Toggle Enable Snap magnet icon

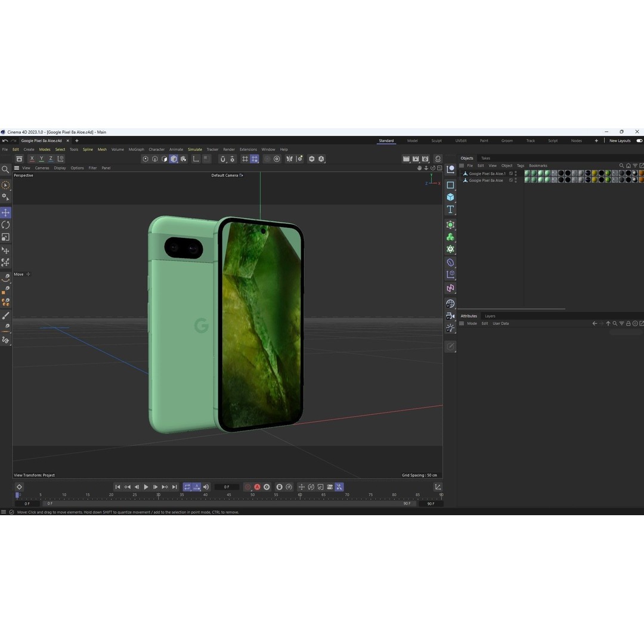(222, 159)
